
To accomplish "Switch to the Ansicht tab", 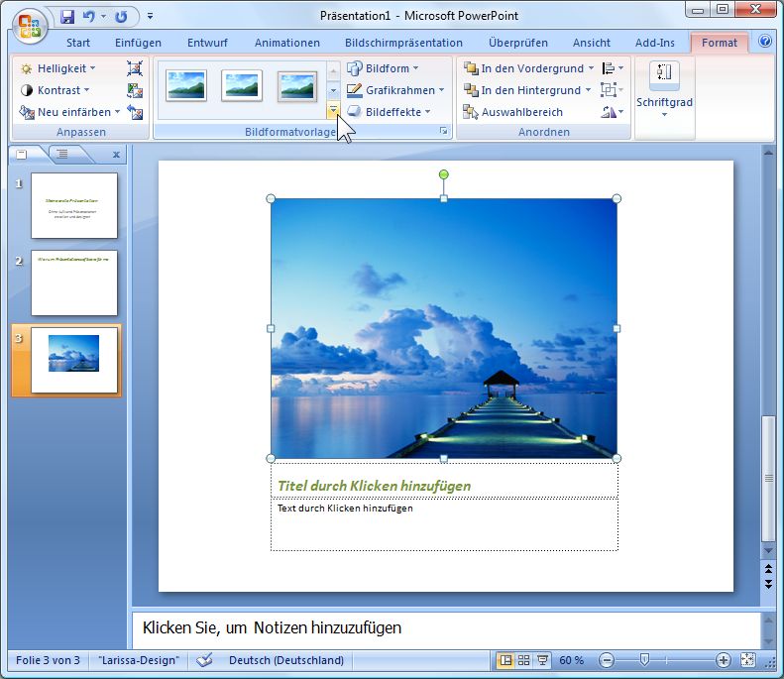I will tap(592, 43).
